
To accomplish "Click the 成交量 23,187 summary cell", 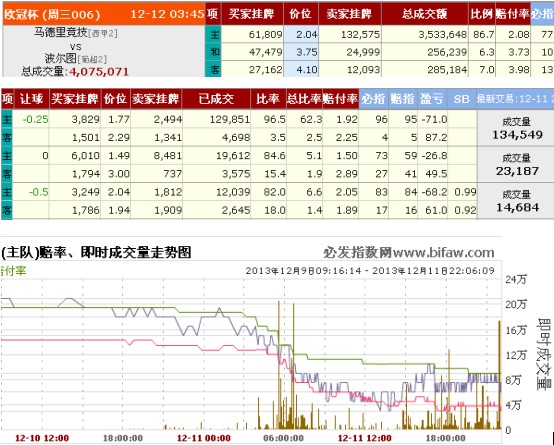I will coord(517,165).
